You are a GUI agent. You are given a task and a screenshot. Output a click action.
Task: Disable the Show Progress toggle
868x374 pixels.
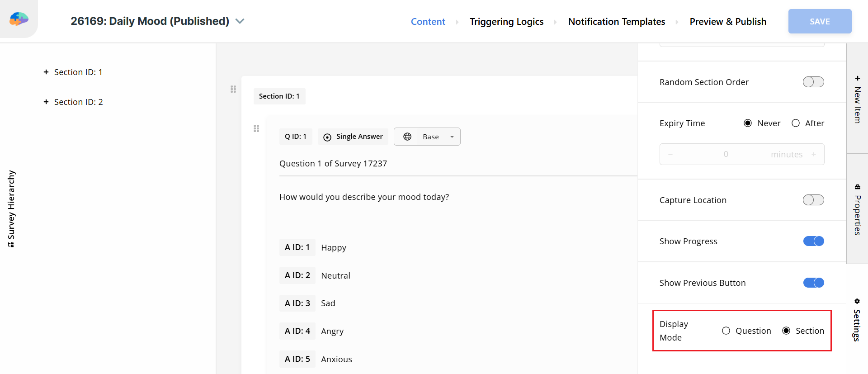(x=813, y=241)
